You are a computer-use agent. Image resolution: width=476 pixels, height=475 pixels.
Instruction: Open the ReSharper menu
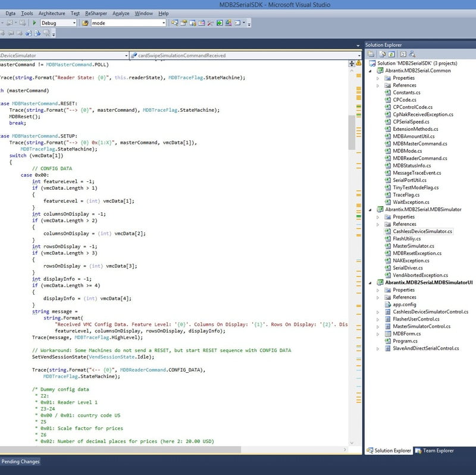[x=95, y=13]
